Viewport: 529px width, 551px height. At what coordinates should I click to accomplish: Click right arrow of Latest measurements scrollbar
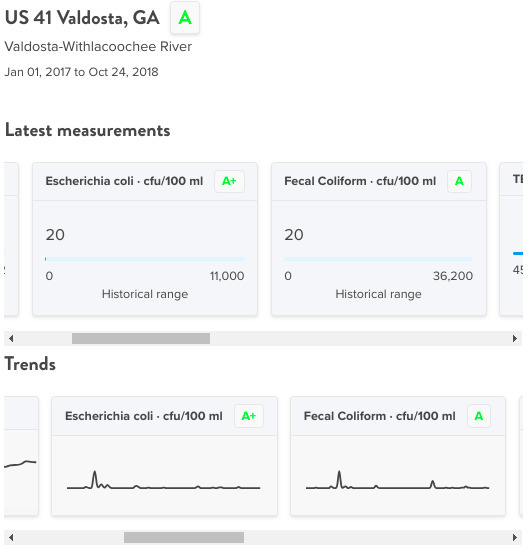[x=515, y=339]
